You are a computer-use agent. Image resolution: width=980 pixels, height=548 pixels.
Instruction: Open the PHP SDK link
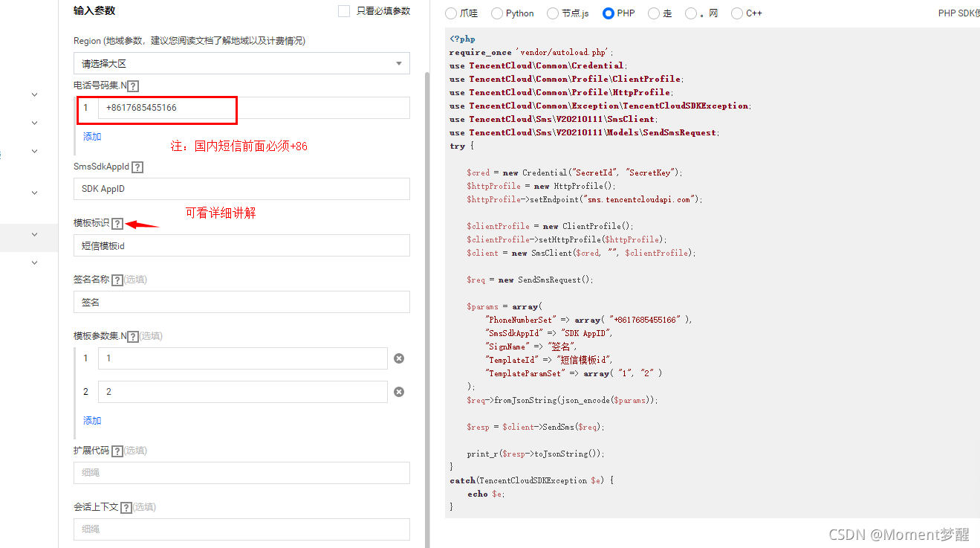point(958,13)
